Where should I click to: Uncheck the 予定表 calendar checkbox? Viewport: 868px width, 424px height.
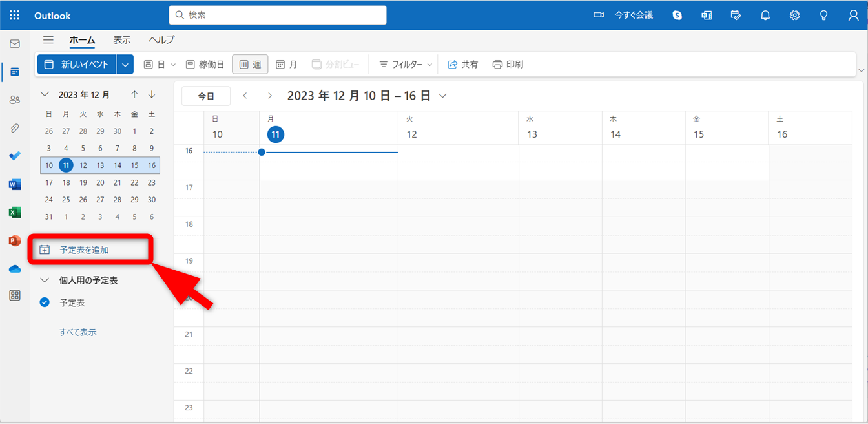[45, 302]
